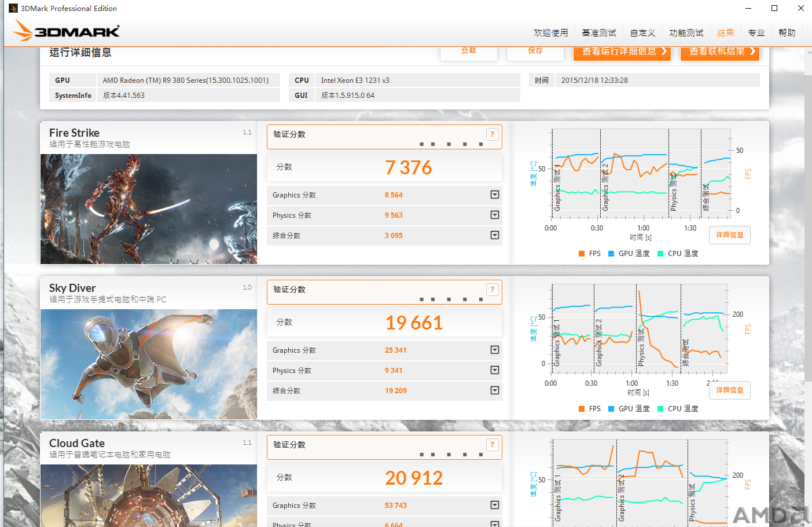The image size is (812, 527).
Task: Click the Cloud Gate thumbnail image
Action: (149, 496)
